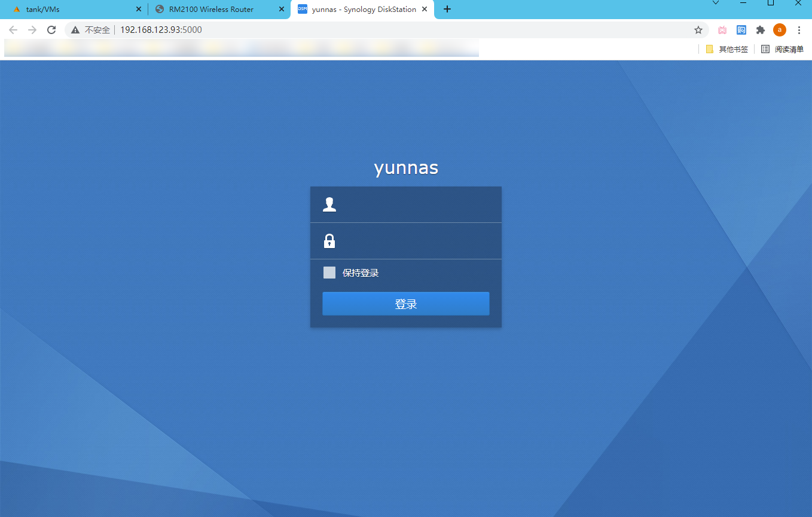Enable the 保持登录 checkbox
Viewport: 812px width, 517px height.
point(329,273)
